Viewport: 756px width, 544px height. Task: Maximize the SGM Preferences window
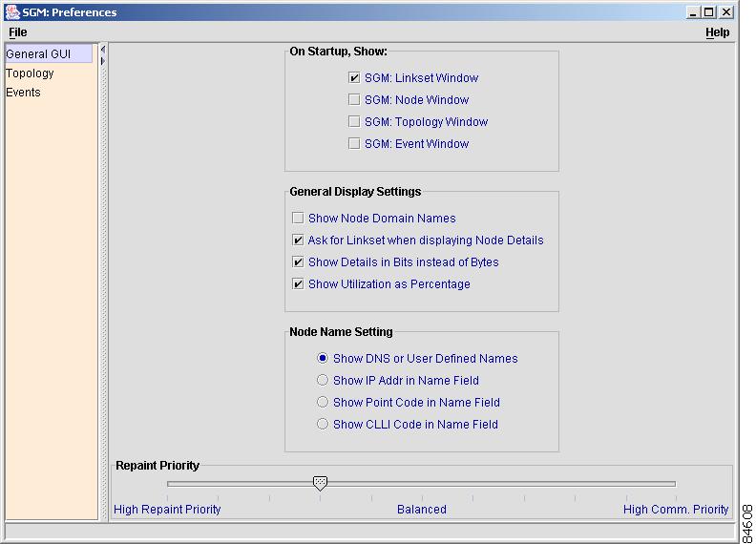click(x=708, y=12)
